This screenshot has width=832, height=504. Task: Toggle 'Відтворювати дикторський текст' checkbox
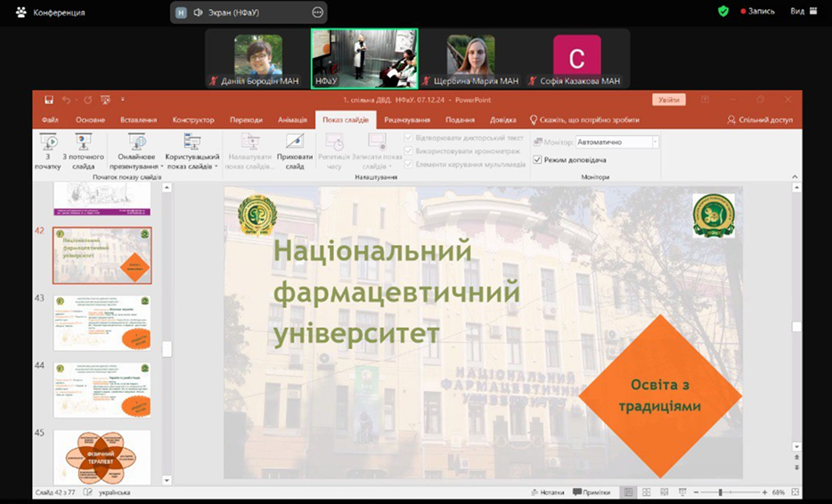point(409,138)
